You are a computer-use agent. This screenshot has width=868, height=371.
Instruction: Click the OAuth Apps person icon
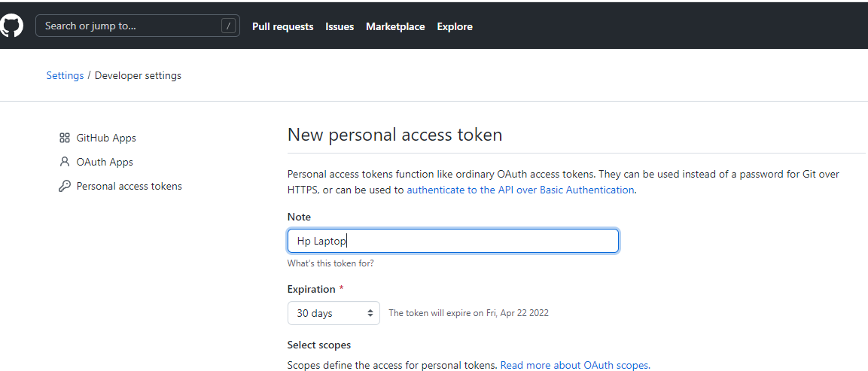[x=65, y=162]
